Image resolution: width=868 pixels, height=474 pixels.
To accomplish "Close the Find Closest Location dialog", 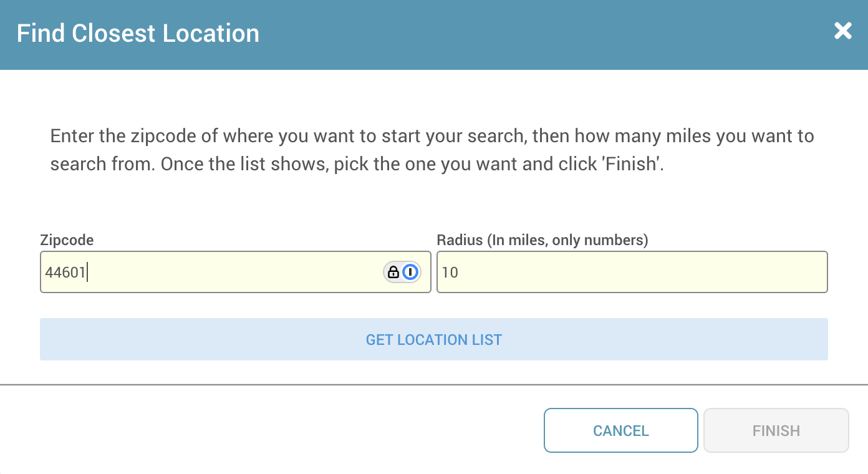I will tap(842, 31).
